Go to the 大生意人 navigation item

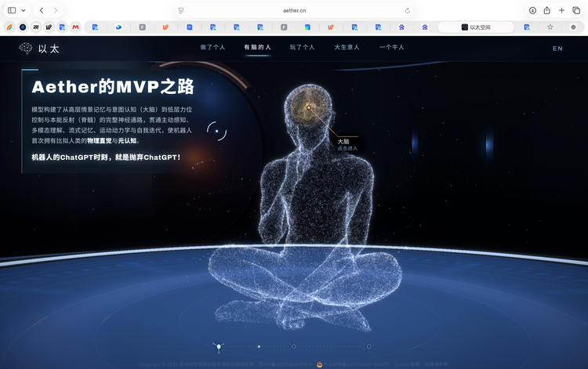coord(347,47)
